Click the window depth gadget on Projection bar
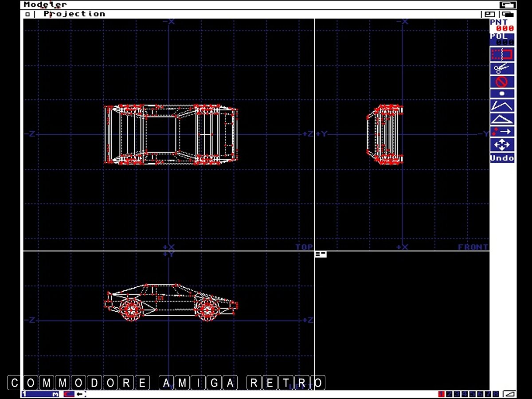 [x=508, y=14]
